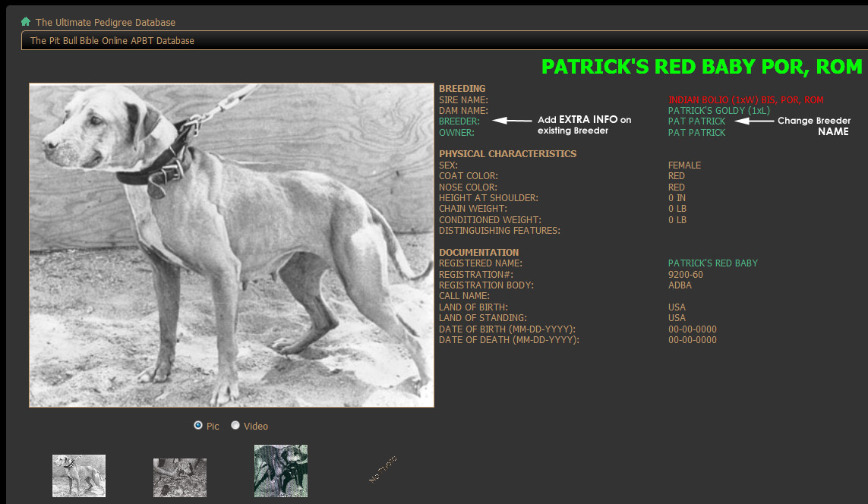Open sire Indian Bolio's pedigree link
This screenshot has height=504, width=868.
(x=745, y=100)
